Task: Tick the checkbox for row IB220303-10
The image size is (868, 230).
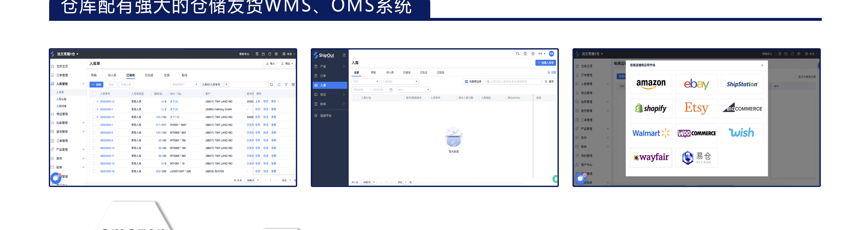Action: coord(94,148)
